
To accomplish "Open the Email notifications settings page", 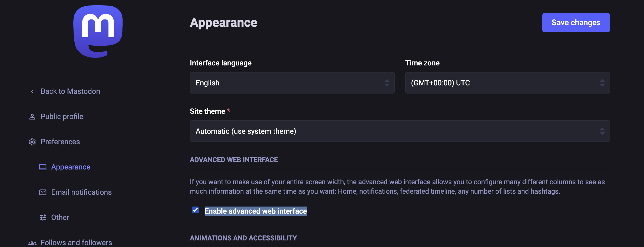I will click(81, 192).
